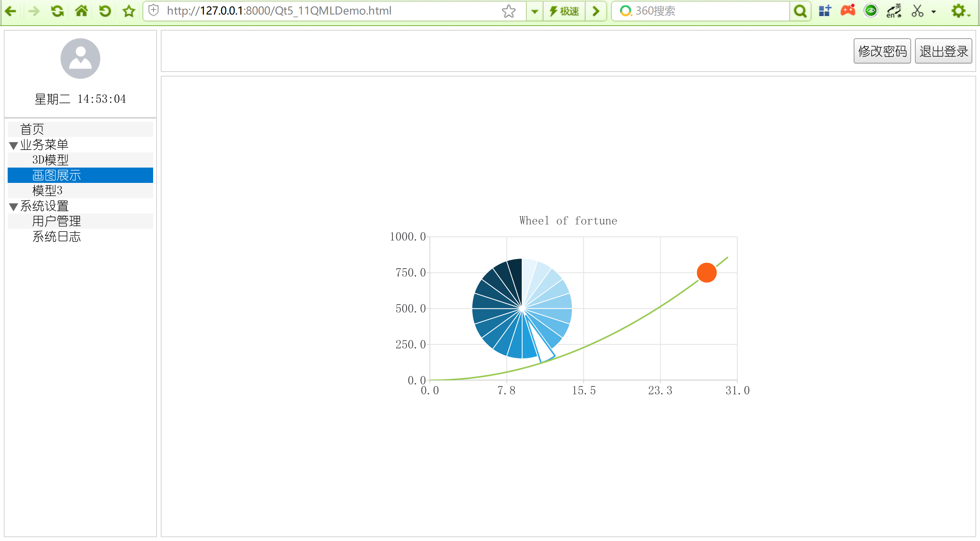
Task: Open browser settings gear icon
Action: 958,11
